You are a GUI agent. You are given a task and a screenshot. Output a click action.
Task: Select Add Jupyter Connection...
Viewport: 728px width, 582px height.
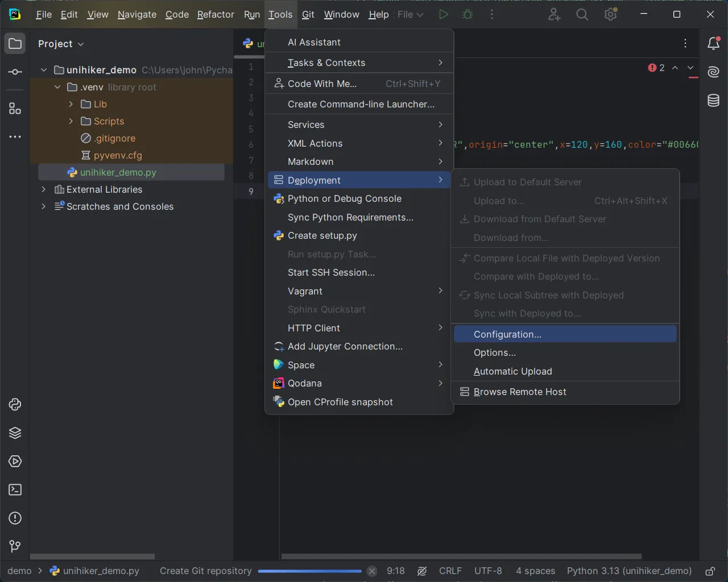(359, 346)
